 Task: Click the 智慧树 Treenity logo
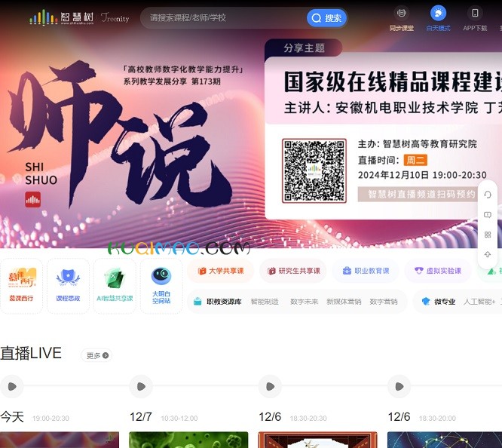pyautogui.click(x=79, y=17)
